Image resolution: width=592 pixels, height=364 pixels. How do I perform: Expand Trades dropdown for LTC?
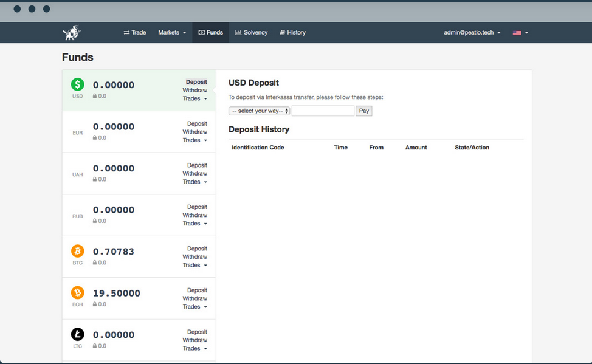point(195,349)
